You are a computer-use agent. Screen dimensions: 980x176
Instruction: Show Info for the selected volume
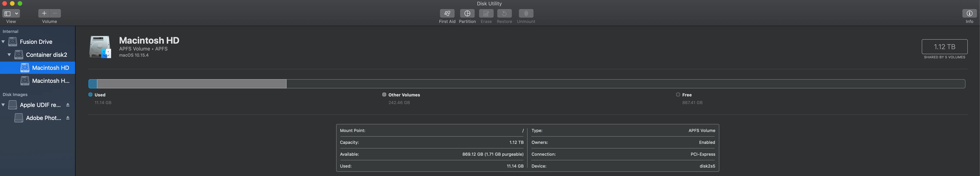pyautogui.click(x=969, y=13)
